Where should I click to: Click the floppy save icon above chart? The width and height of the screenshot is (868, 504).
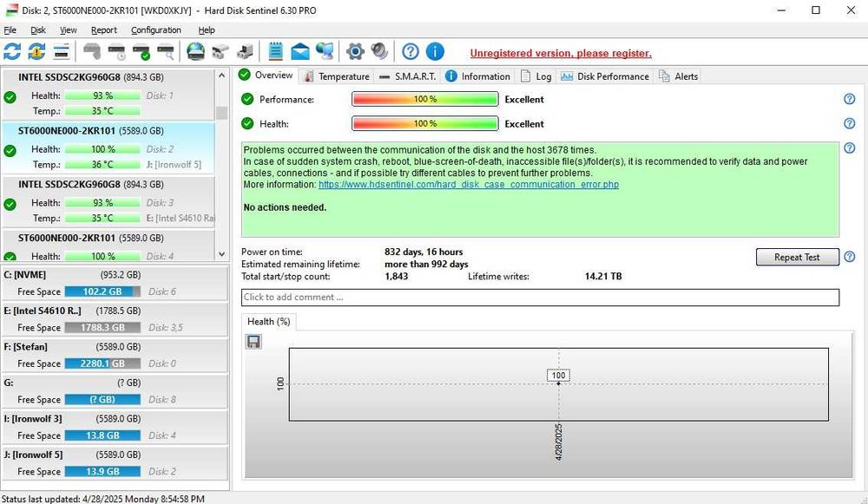click(x=253, y=341)
